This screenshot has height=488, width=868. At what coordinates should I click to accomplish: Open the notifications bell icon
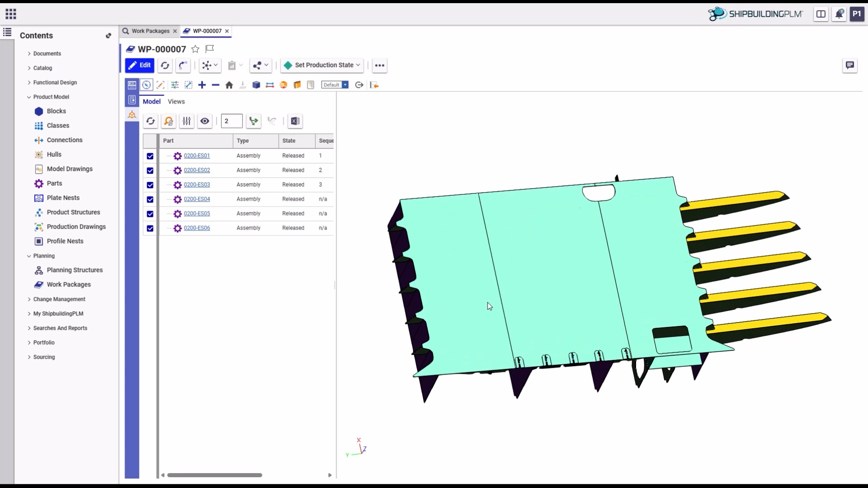[839, 14]
